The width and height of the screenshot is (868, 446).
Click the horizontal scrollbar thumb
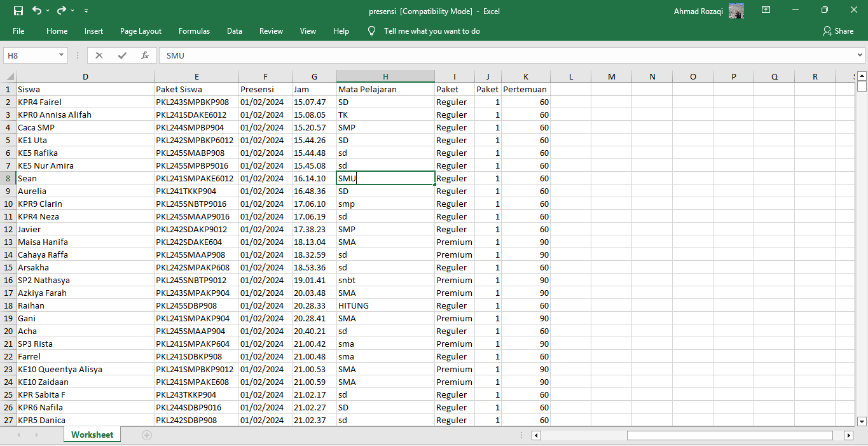pos(729,435)
